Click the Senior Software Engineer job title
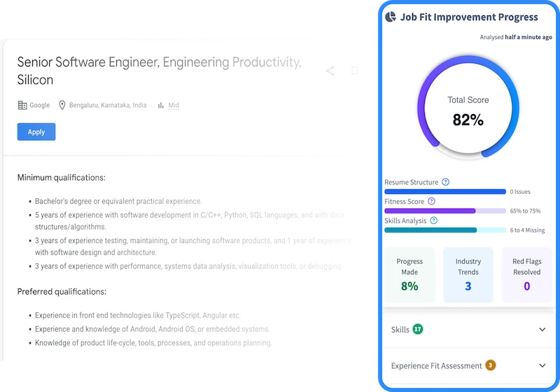Viewport: 560px width, 392px height. pyautogui.click(x=160, y=71)
